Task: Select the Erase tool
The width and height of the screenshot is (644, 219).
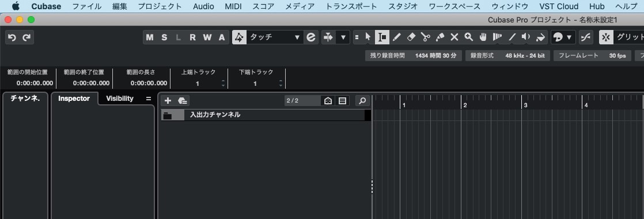Action: point(411,37)
